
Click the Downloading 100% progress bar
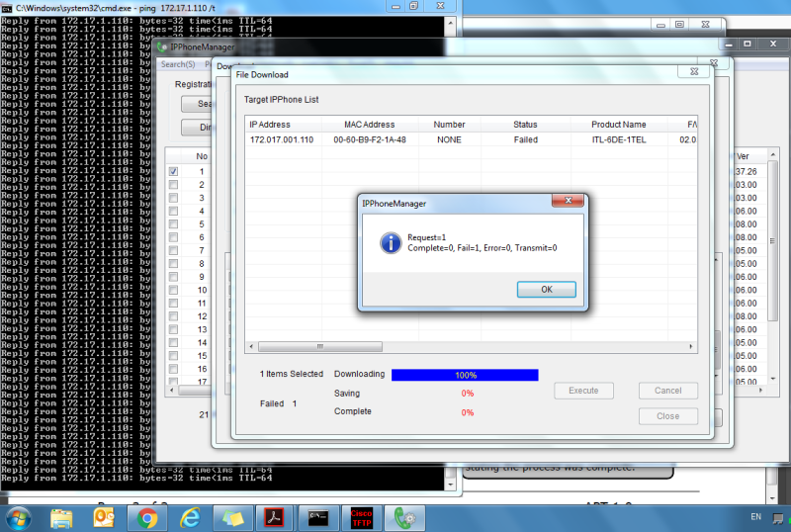465,375
